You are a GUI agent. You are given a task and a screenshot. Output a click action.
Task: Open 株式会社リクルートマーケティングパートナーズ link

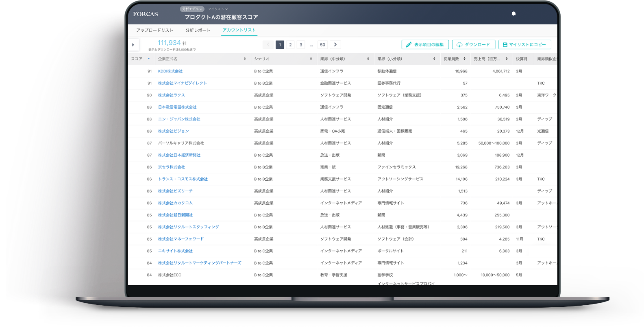[199, 263]
